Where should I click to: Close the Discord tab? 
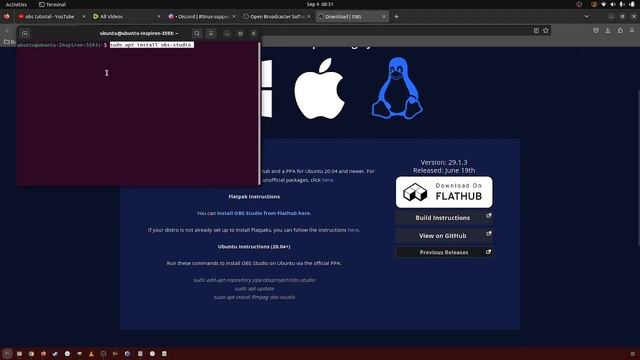234,17
